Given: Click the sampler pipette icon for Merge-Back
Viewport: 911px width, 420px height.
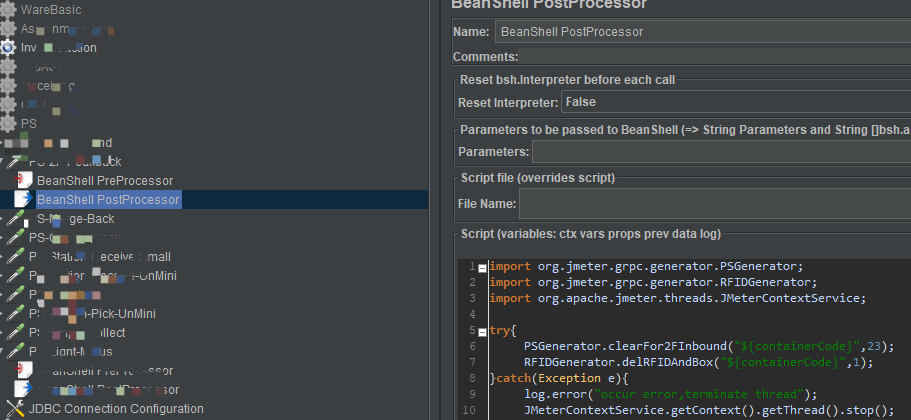Looking at the screenshot, I should (x=16, y=219).
